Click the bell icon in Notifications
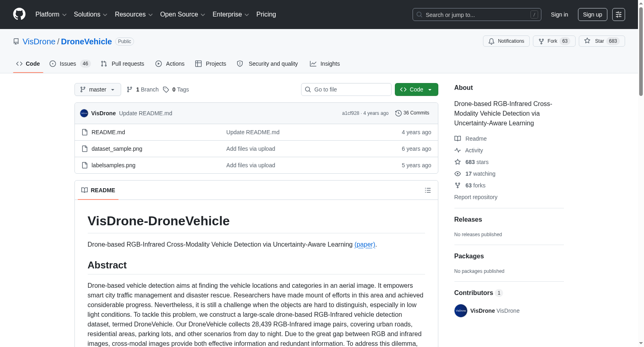Screen dimensions: 644x347 (x=491, y=41)
